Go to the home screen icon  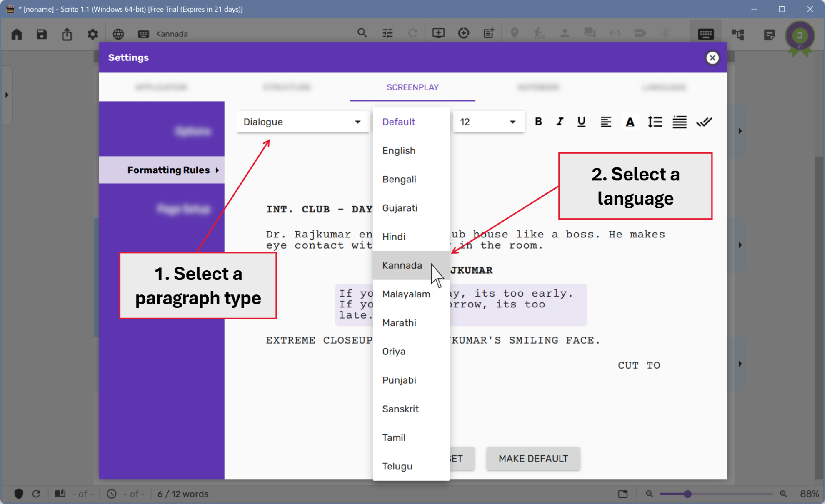coord(16,34)
